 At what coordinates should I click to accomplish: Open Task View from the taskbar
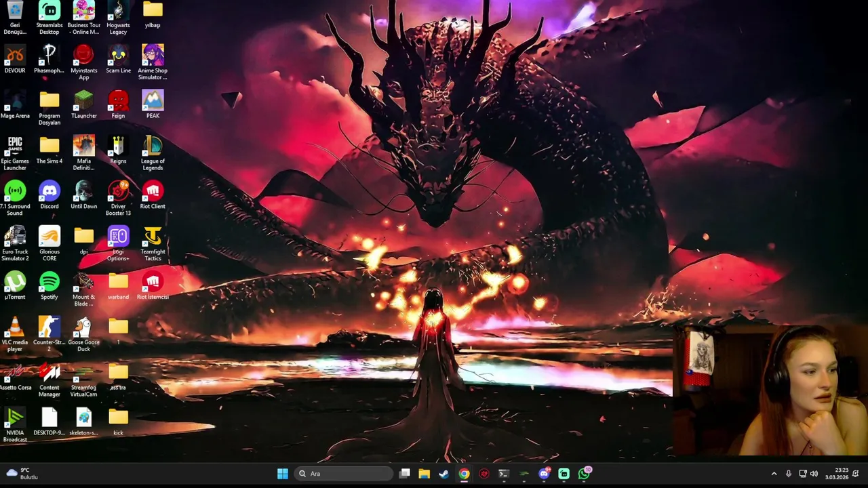[405, 474]
